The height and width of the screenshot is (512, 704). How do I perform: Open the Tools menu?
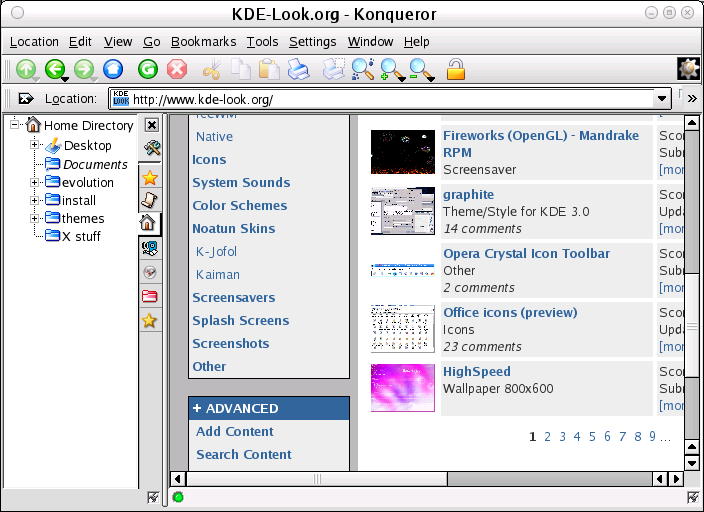262,42
